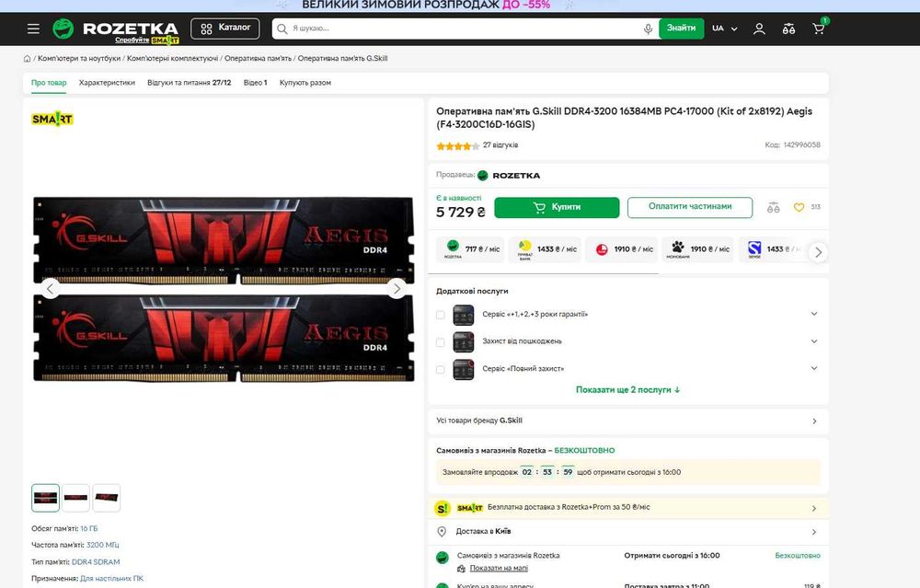This screenshot has width=920, height=588.
Task: Enable «+1,+2,+3 роки гарантії» service checkbox
Action: 440,315
